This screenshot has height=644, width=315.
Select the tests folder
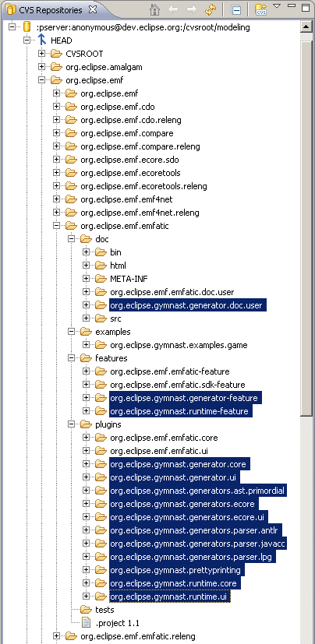(104, 610)
